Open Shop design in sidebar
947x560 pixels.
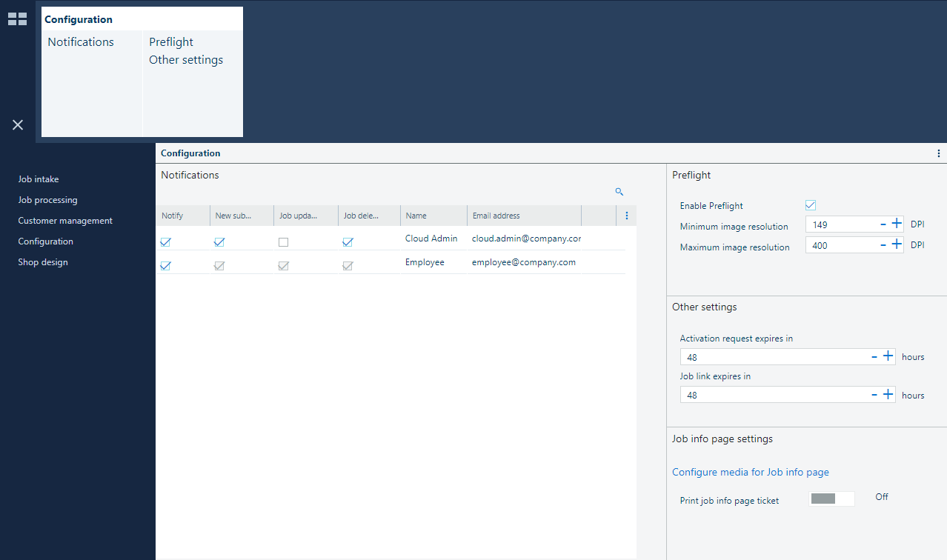pos(43,262)
